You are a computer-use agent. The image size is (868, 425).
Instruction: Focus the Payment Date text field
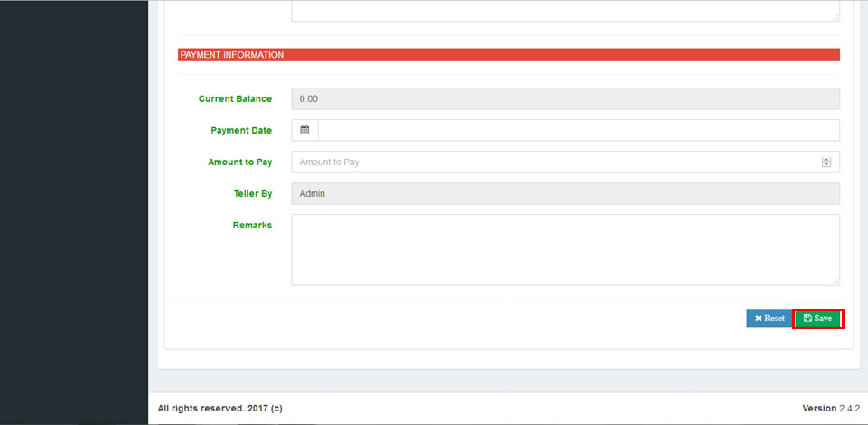(x=578, y=130)
